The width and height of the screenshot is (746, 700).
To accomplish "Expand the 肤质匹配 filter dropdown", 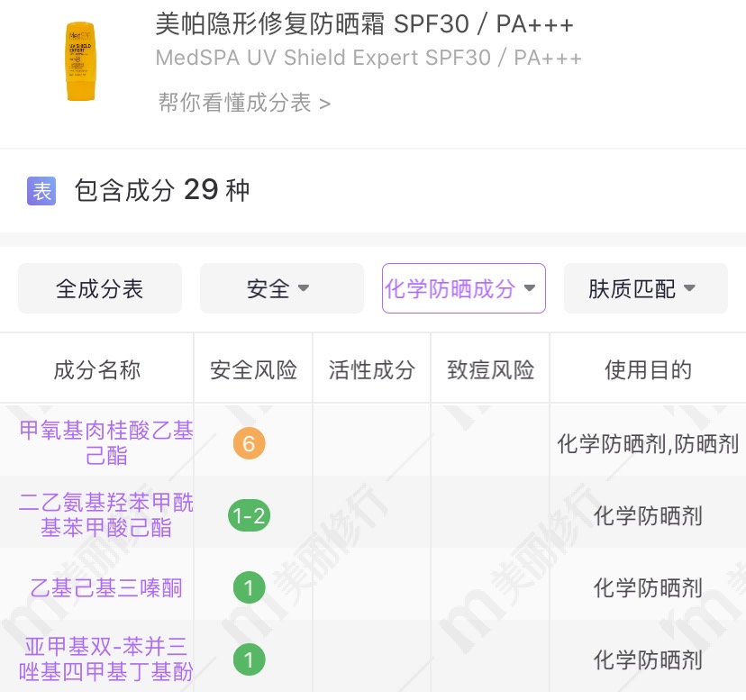I will (645, 288).
